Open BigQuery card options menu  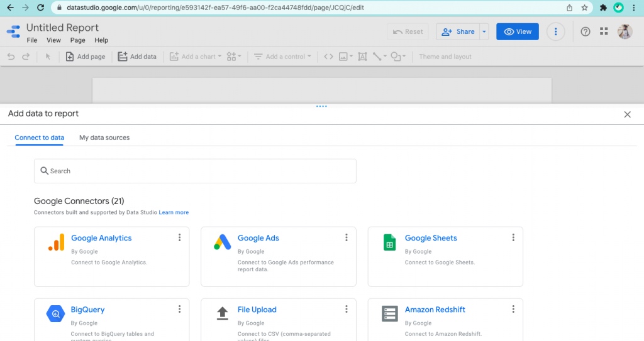179,310
